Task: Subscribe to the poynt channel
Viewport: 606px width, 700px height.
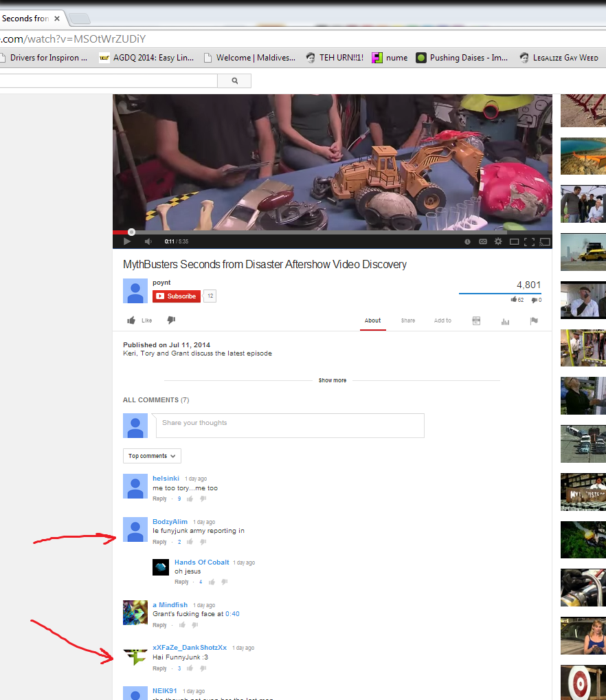Action: (x=176, y=296)
